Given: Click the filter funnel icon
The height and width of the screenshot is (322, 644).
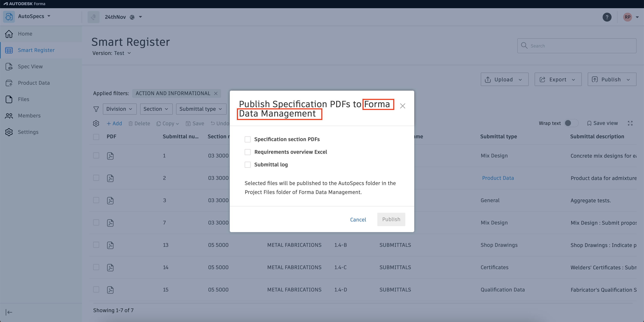Looking at the screenshot, I should coord(96,109).
